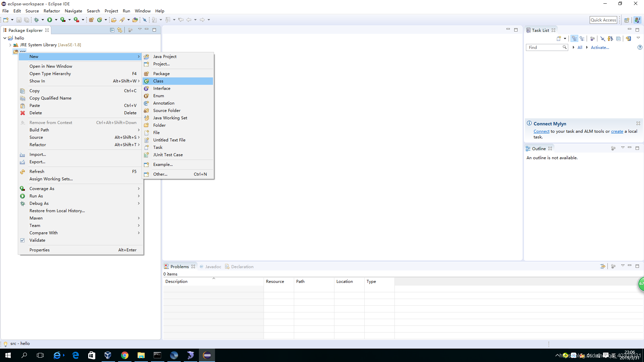Open the New Task dropdown arrow in Task List
This screenshot has height=362, width=644.
565,39
